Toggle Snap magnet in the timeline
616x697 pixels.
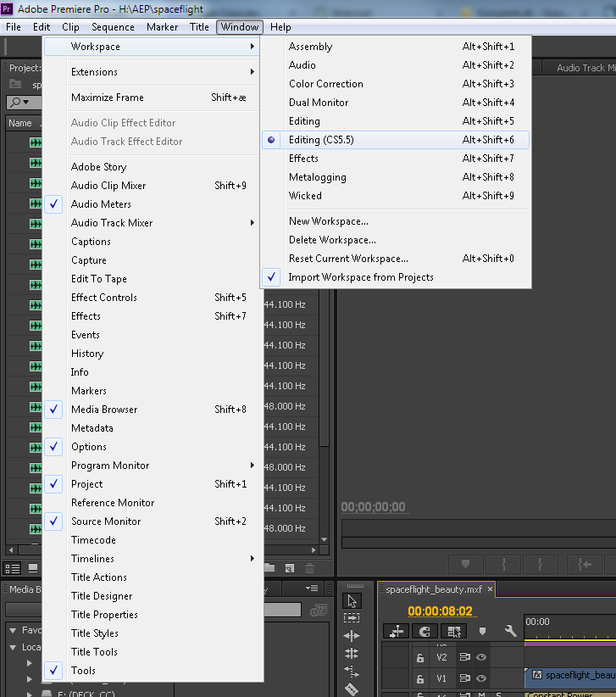point(425,631)
